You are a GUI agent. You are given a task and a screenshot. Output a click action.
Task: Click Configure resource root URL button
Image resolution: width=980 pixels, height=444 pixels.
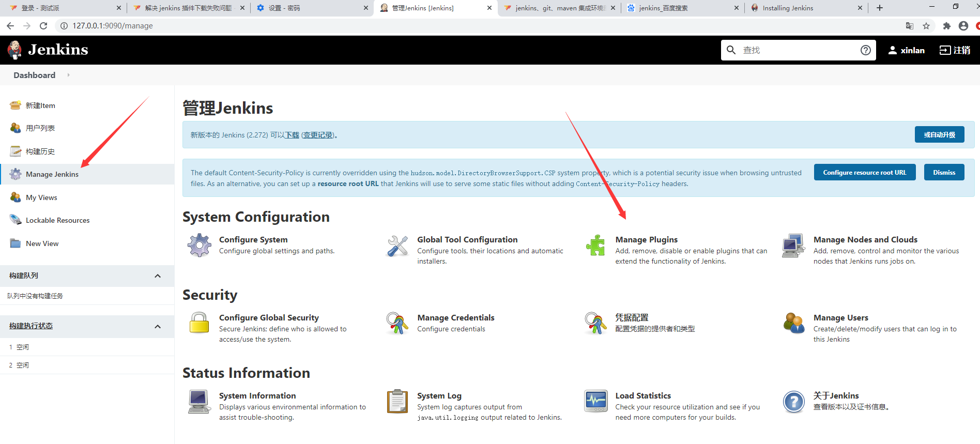[x=864, y=173]
